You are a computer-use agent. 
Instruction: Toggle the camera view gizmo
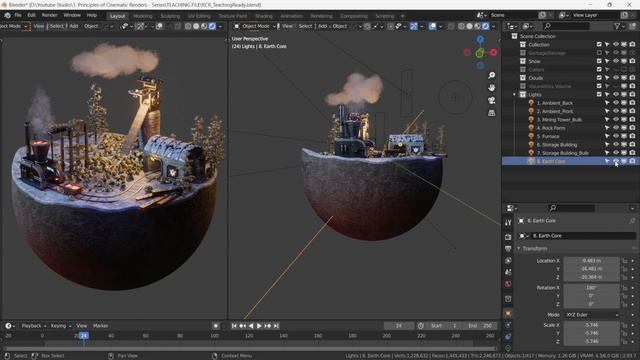tap(491, 100)
